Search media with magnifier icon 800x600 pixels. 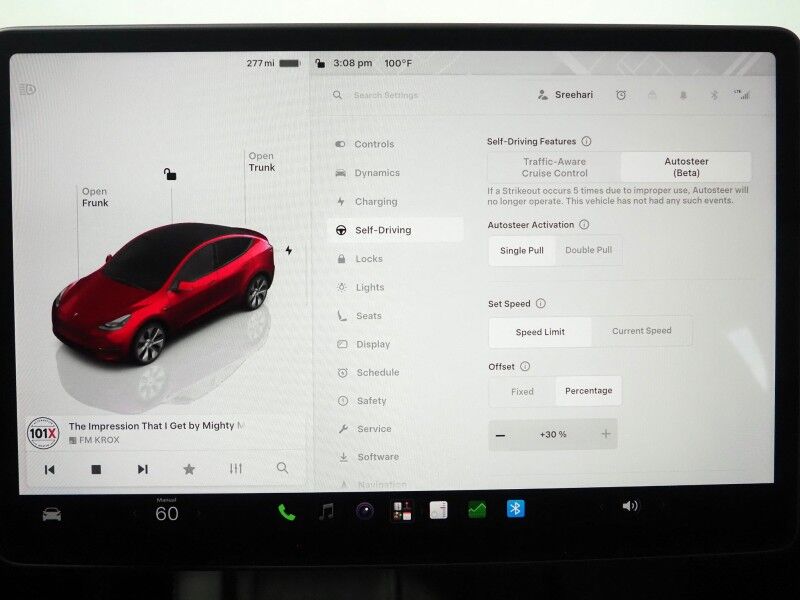tap(282, 468)
